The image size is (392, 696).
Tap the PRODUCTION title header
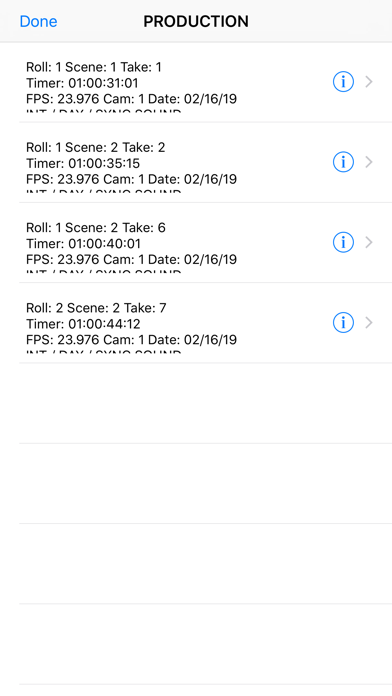tap(196, 21)
